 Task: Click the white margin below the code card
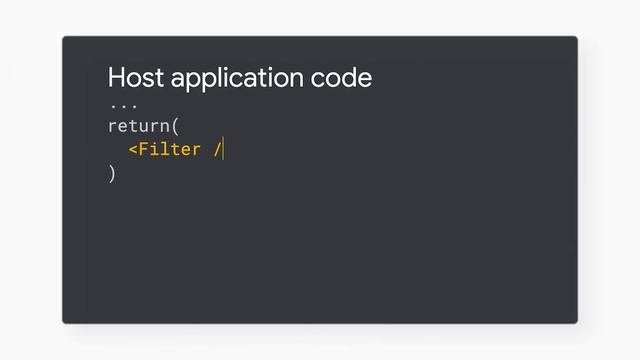click(x=320, y=343)
